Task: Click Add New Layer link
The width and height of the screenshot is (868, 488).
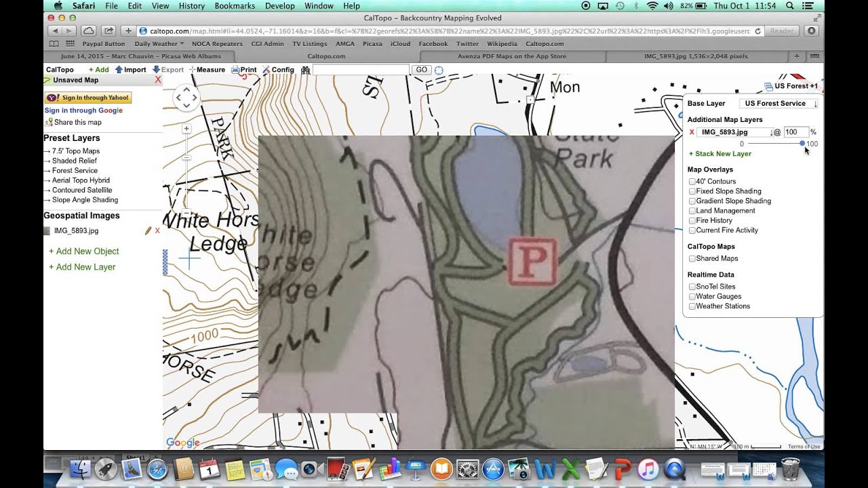Action: coord(82,267)
